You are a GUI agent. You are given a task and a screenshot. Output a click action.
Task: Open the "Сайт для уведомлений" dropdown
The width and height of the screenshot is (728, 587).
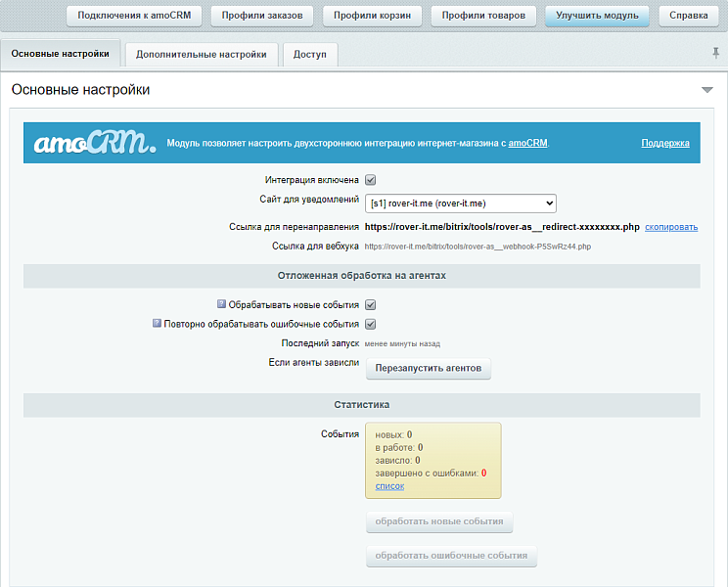click(461, 203)
